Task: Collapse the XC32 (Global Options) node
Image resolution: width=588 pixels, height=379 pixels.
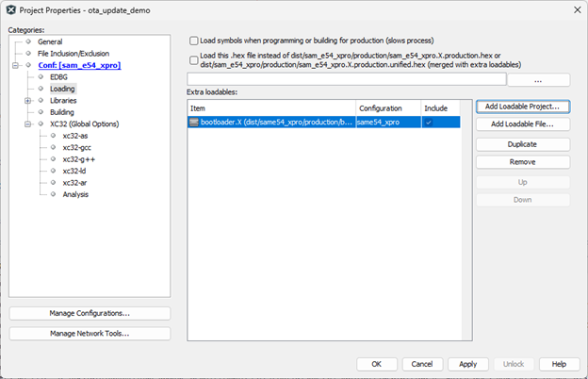Action: point(28,124)
